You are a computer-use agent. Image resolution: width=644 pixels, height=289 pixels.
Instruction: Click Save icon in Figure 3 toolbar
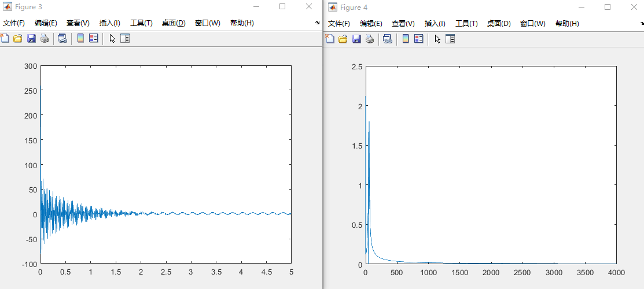(x=31, y=39)
